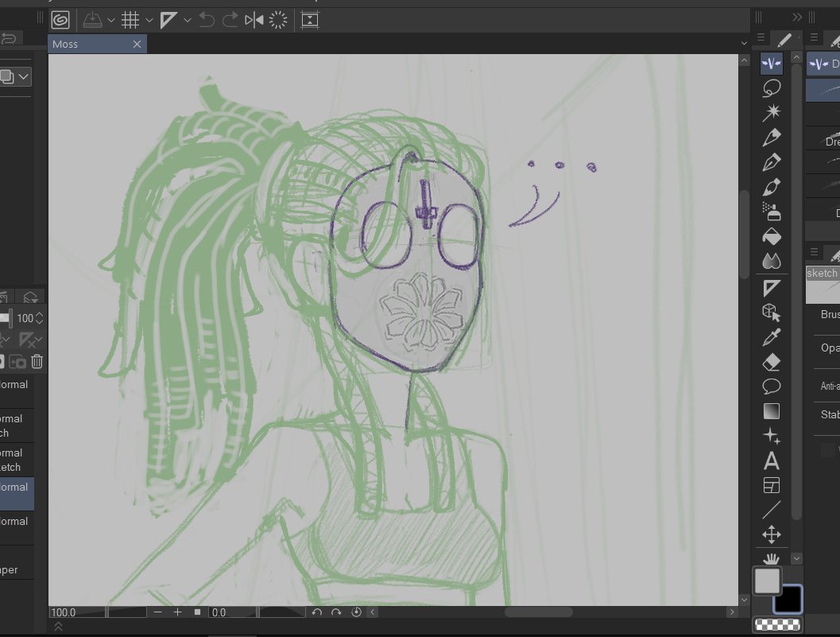
Task: Open Sub Tool palette hamburger menu
Action: pos(814,37)
